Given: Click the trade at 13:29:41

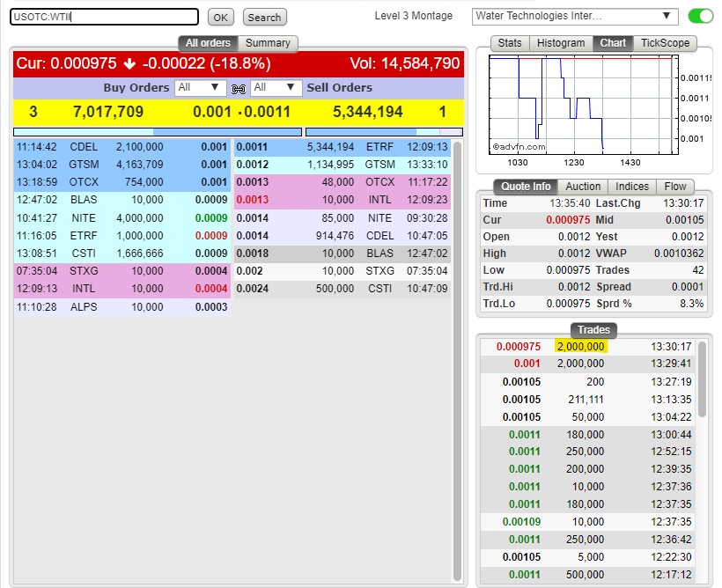Looking at the screenshot, I should (x=586, y=364).
